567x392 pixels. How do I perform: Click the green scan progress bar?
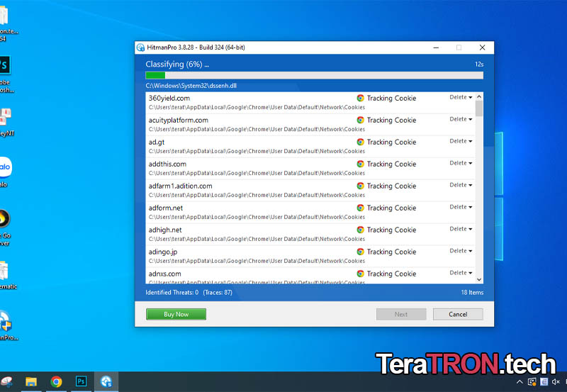point(314,75)
